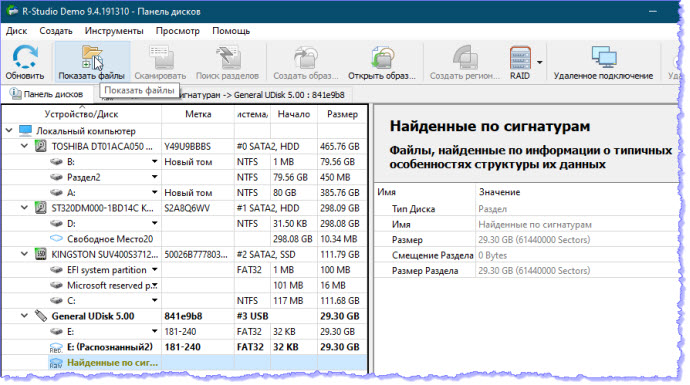The height and width of the screenshot is (385, 690).
Task: Click the Раздел2 partition drive icon
Action: [56, 177]
